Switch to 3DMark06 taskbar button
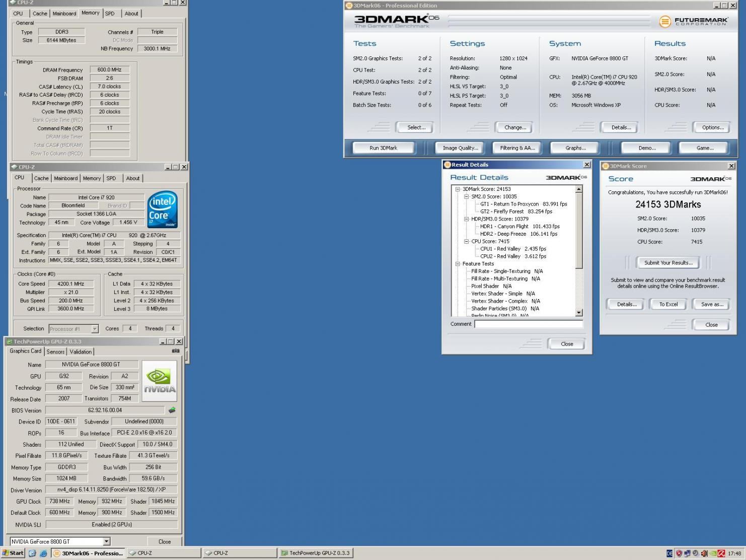746x560 pixels. click(x=88, y=553)
